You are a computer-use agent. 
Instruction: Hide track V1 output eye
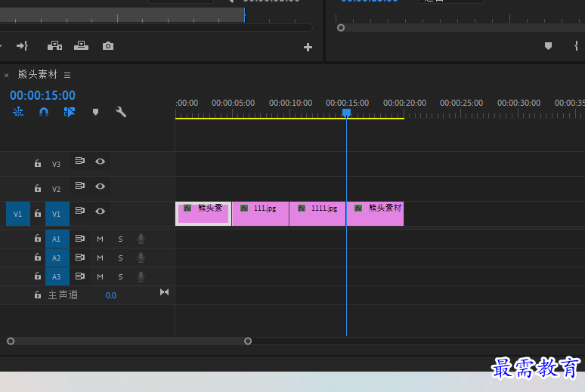100,211
